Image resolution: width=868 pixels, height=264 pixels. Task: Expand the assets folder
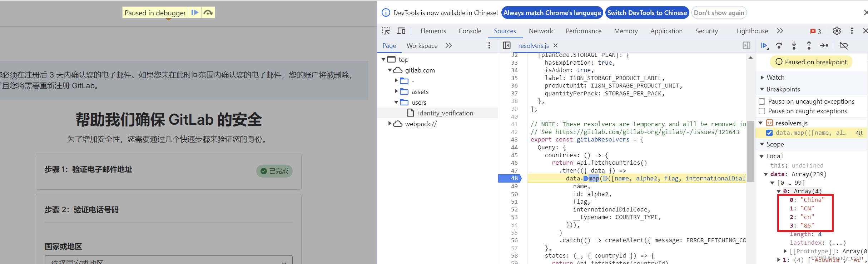[x=396, y=91]
